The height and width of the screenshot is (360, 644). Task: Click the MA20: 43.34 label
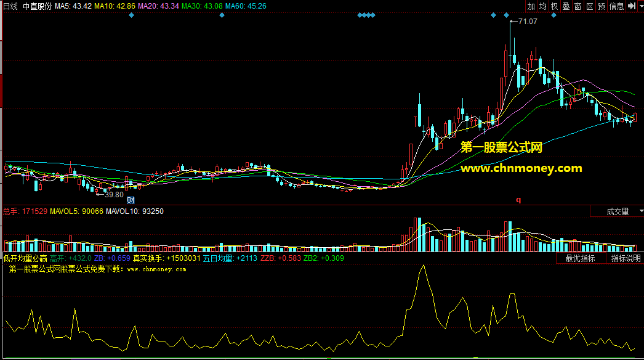click(x=158, y=6)
